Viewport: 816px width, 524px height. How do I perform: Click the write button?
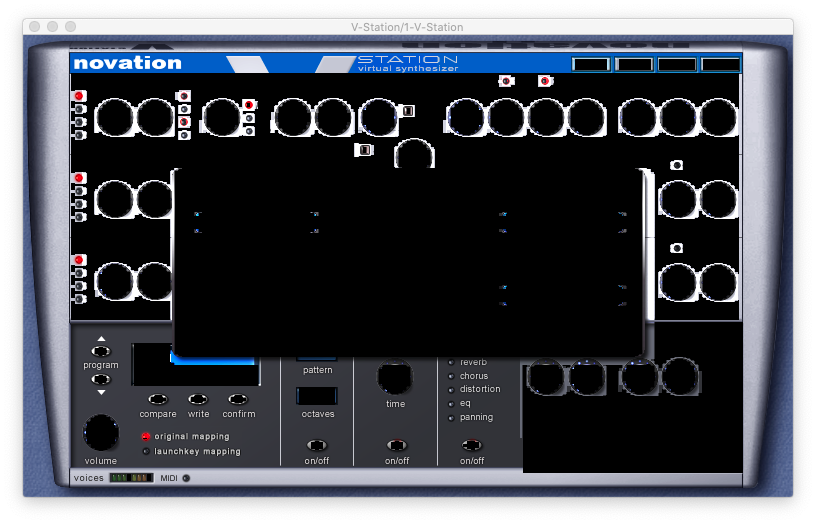coord(198,399)
